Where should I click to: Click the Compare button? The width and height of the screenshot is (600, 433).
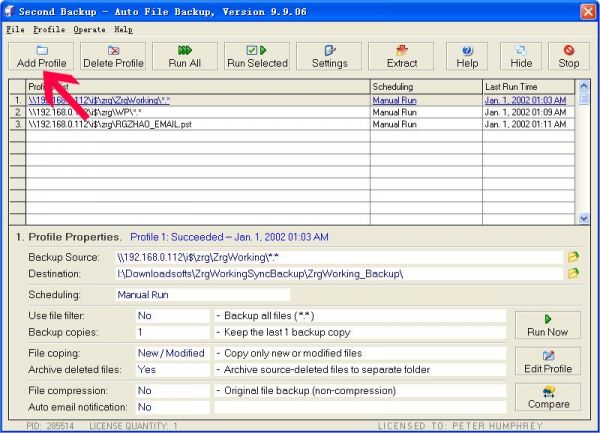(547, 397)
